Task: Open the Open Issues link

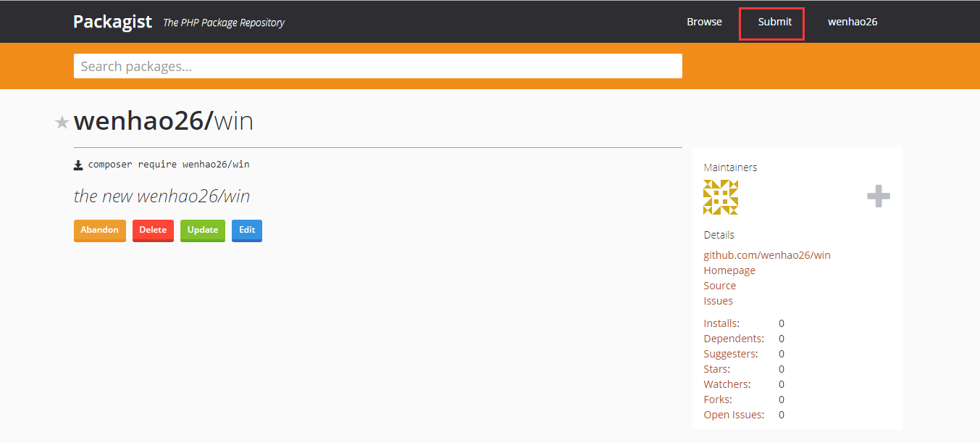Action: click(734, 415)
